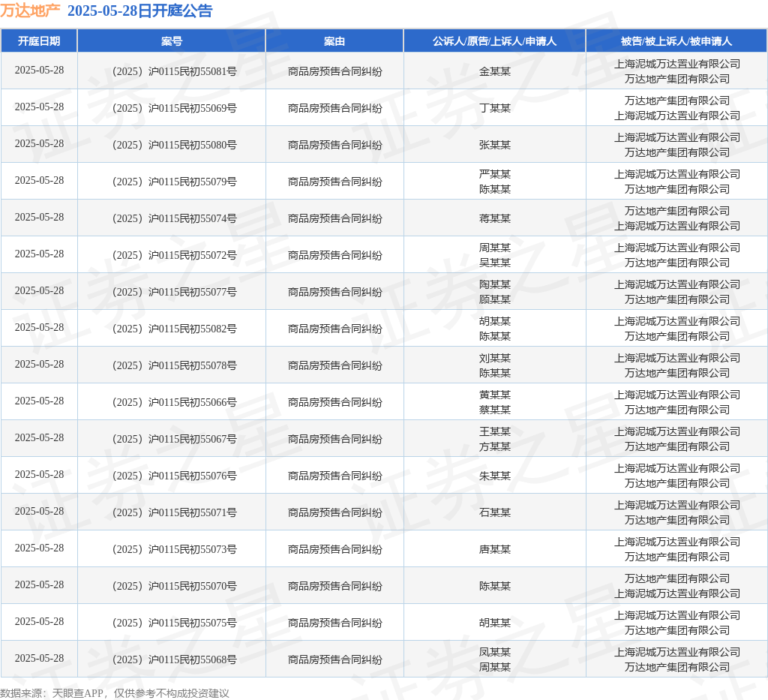Click case number 沪0115民初55069号

175,108
